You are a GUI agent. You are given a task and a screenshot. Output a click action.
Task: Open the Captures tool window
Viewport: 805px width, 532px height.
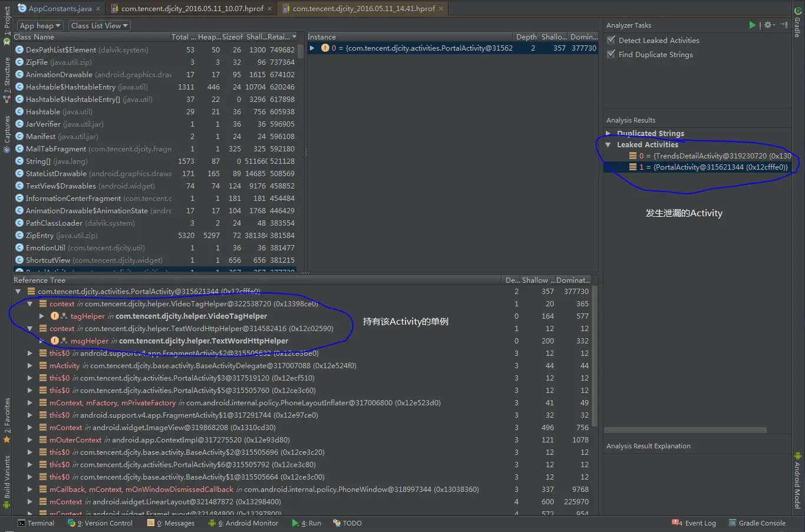click(6, 133)
